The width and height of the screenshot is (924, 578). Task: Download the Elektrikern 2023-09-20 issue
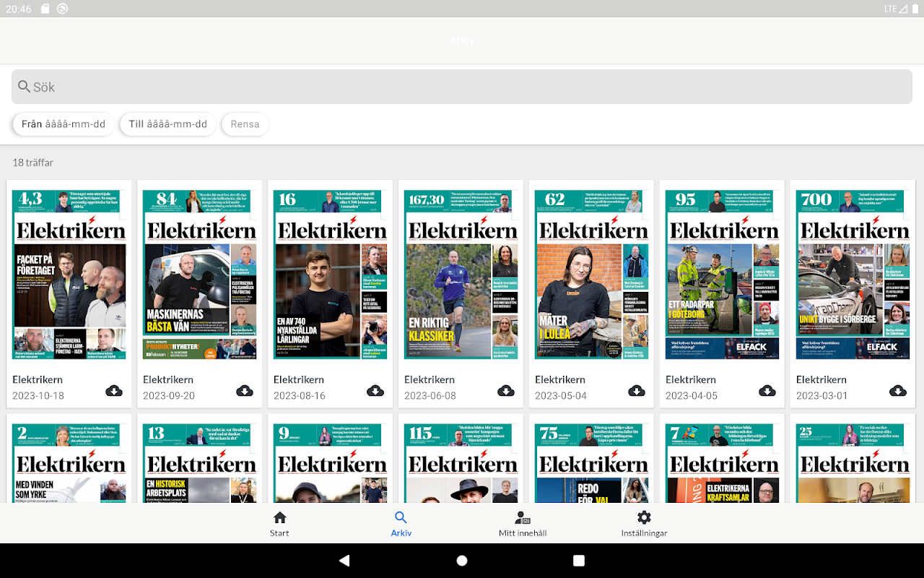[245, 391]
